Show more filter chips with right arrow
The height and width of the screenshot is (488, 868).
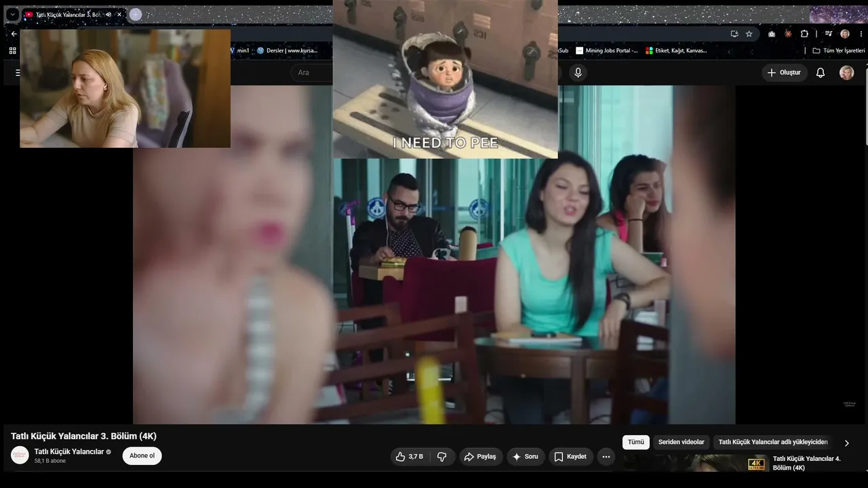click(846, 443)
